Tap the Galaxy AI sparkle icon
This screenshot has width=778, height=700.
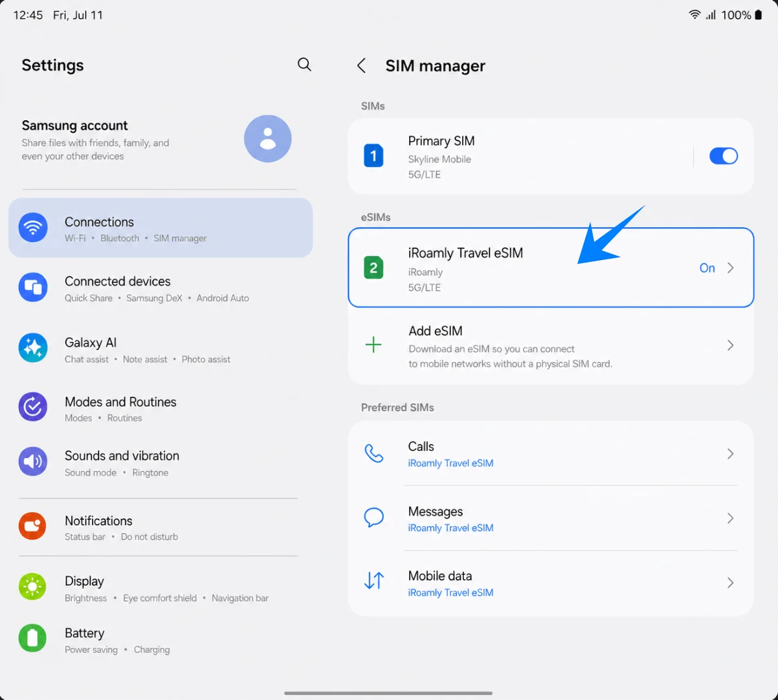coord(32,348)
